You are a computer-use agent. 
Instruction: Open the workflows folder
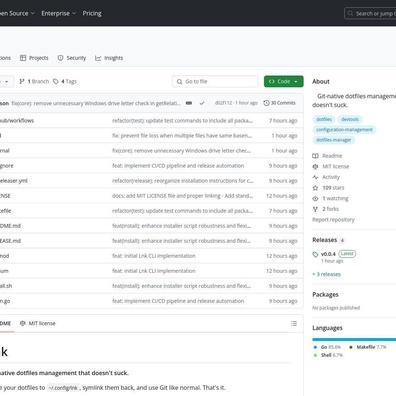tap(17, 121)
